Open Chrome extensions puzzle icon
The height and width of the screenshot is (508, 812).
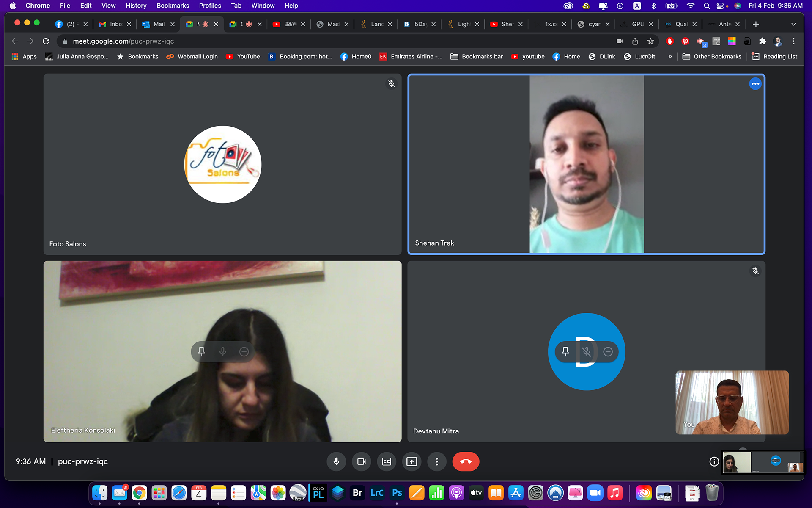(x=763, y=41)
